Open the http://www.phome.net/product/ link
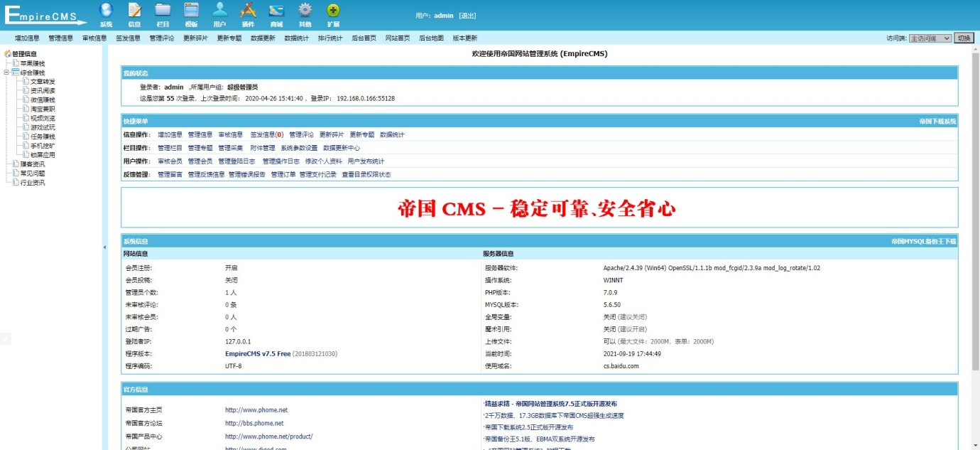This screenshot has width=980, height=450. coord(269,436)
